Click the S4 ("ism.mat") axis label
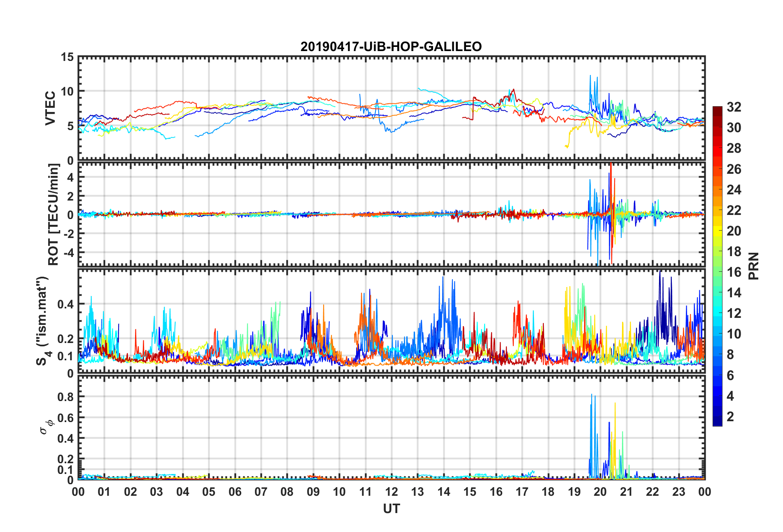This screenshot has width=783, height=532. tap(42, 321)
